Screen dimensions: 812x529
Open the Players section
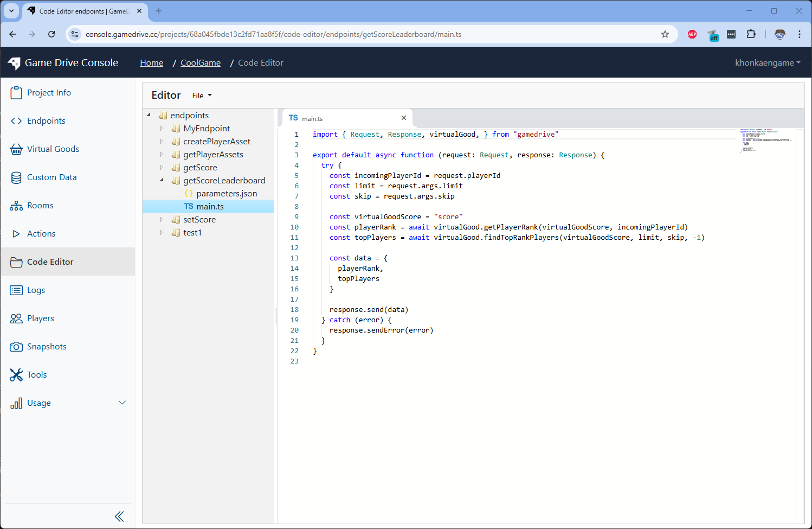pyautogui.click(x=40, y=318)
